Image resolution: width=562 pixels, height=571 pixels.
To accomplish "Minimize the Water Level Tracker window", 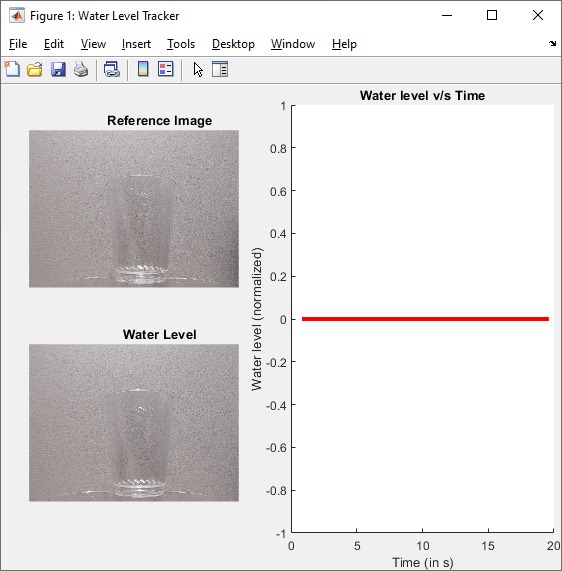I will (x=447, y=15).
